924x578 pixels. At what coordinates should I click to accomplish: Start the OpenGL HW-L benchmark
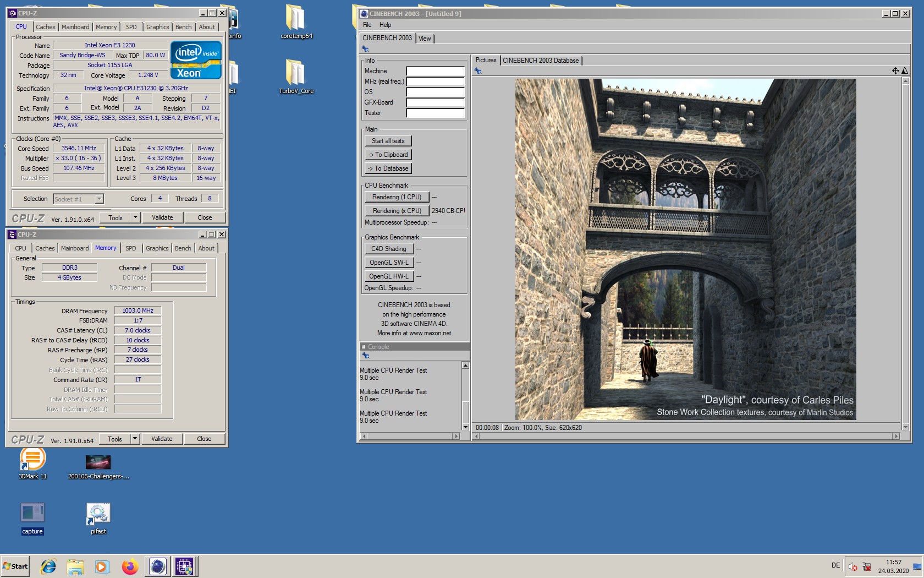389,276
